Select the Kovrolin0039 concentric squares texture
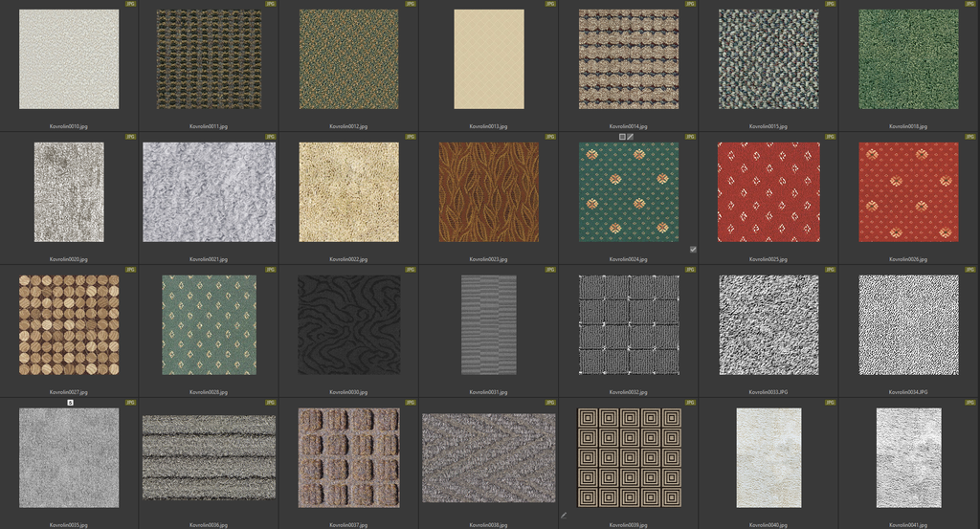Screen dimensions: 980x529 [x=629, y=457]
